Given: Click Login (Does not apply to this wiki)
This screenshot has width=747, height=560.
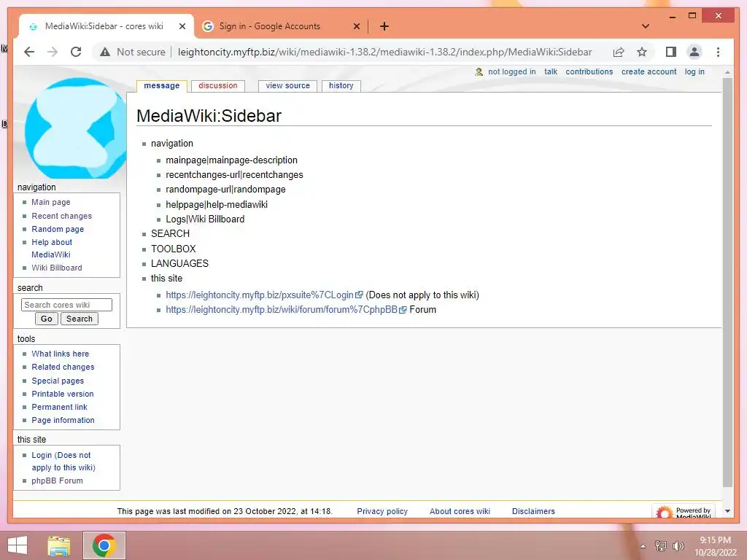Looking at the screenshot, I should click(63, 462).
